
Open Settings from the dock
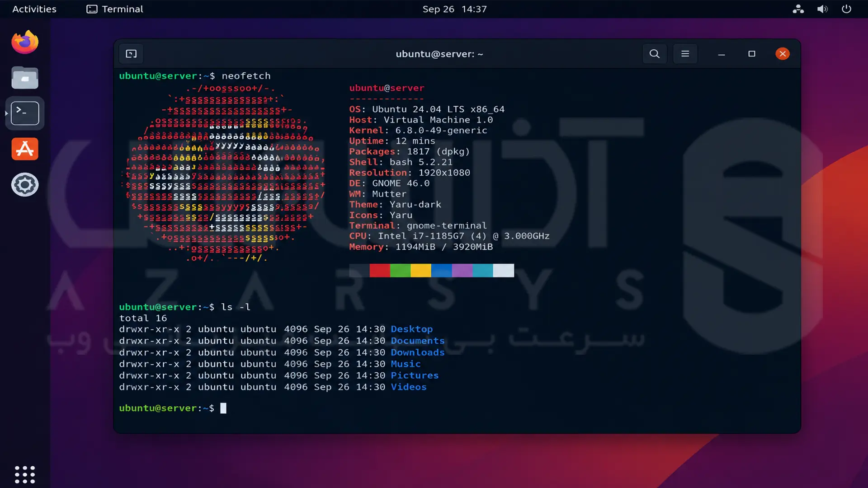[x=25, y=184]
